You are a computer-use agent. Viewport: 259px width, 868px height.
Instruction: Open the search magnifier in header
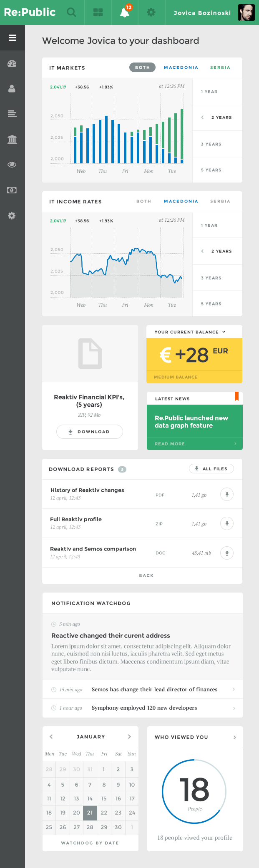[x=72, y=13]
